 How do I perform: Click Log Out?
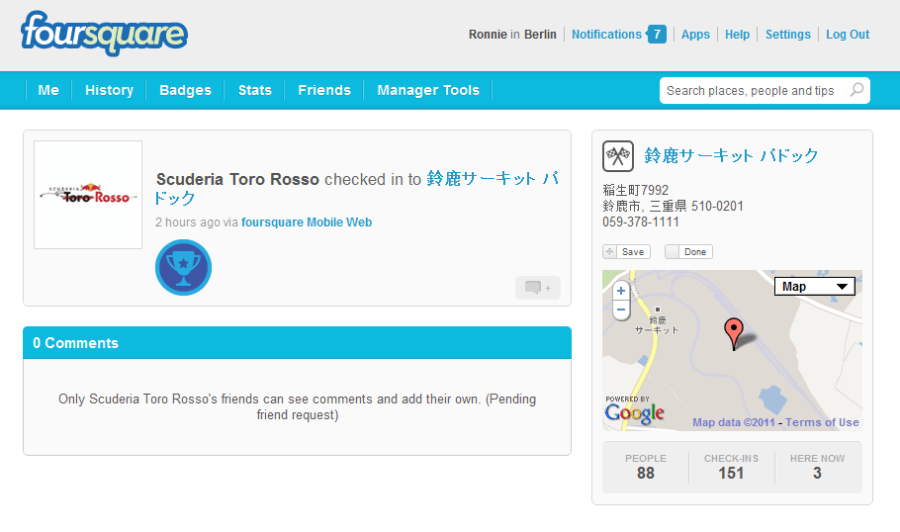(x=848, y=34)
